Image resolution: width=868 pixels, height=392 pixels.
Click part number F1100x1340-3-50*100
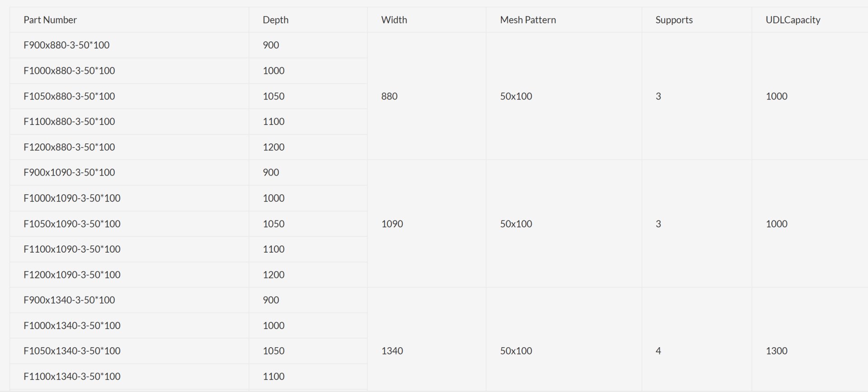coord(72,377)
